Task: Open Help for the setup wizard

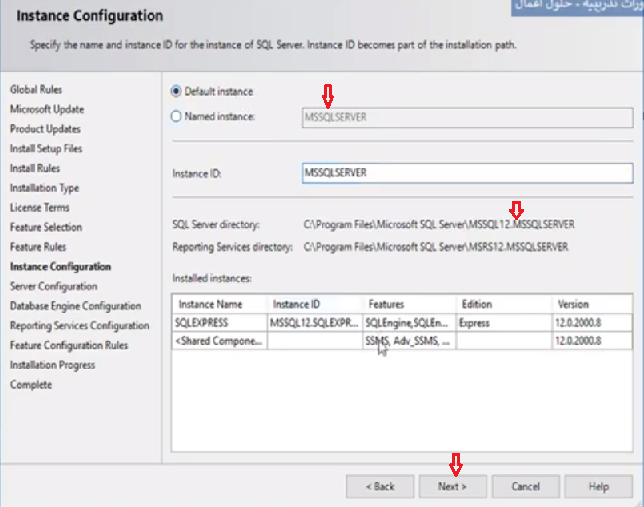Action: [x=598, y=486]
